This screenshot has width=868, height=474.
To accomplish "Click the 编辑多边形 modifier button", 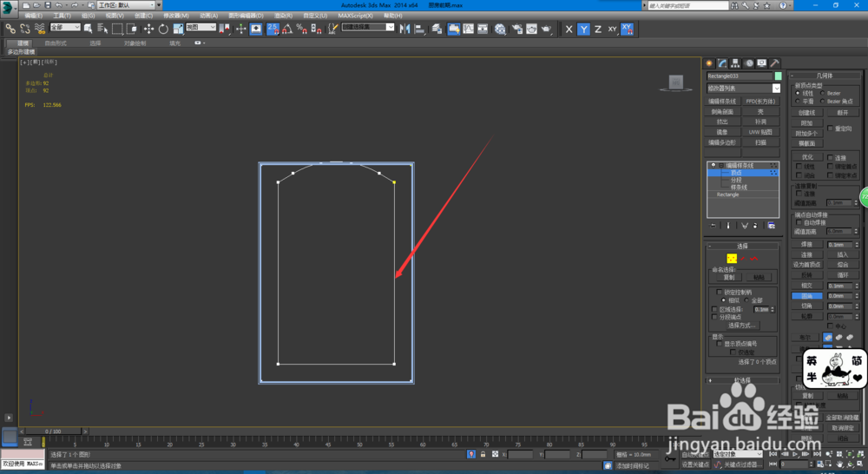I will tap(722, 142).
